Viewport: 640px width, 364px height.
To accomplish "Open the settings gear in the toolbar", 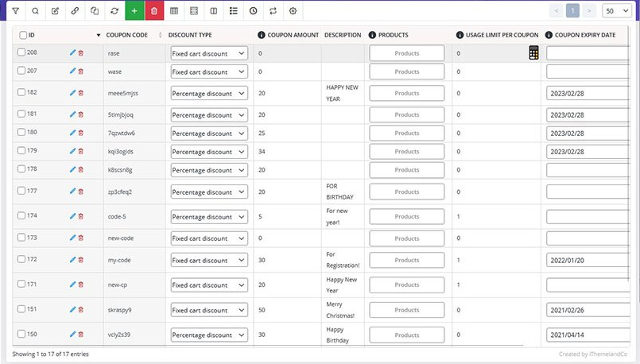I will (293, 11).
